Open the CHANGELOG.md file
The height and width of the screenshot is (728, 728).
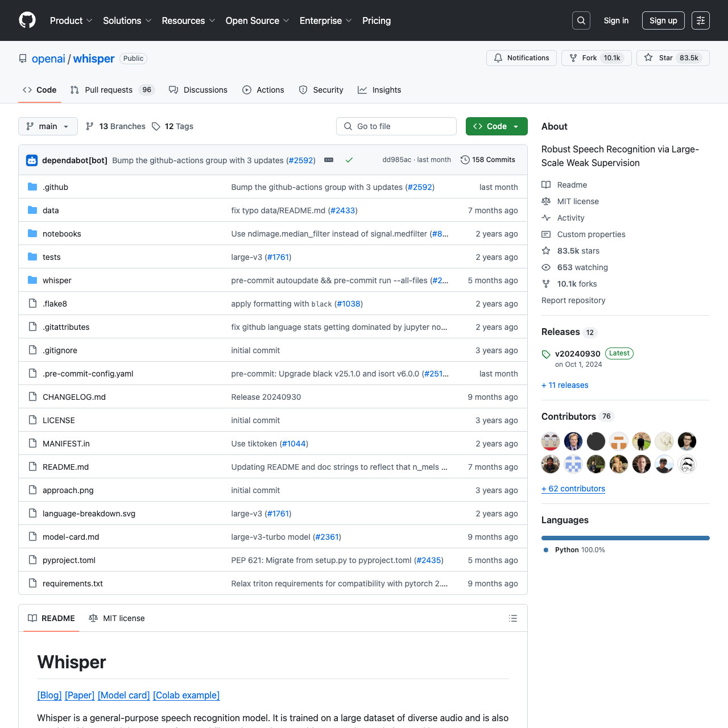point(74,397)
